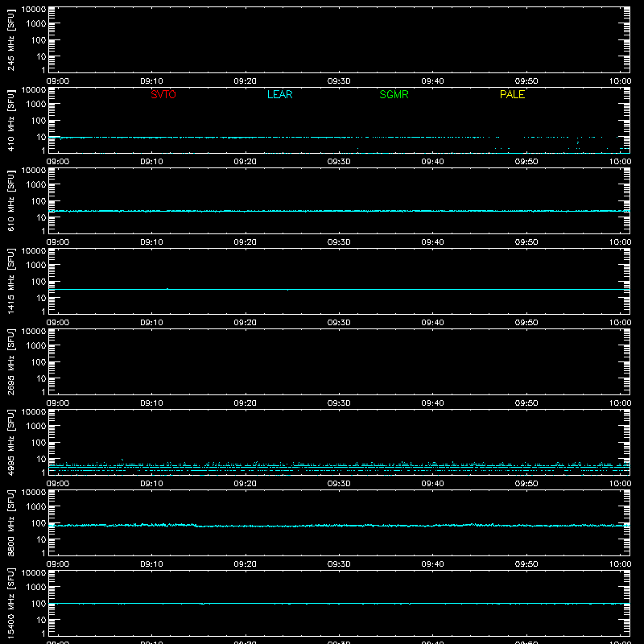Click the yellow PALE station label
The width and height of the screenshot is (644, 644).
(x=512, y=94)
